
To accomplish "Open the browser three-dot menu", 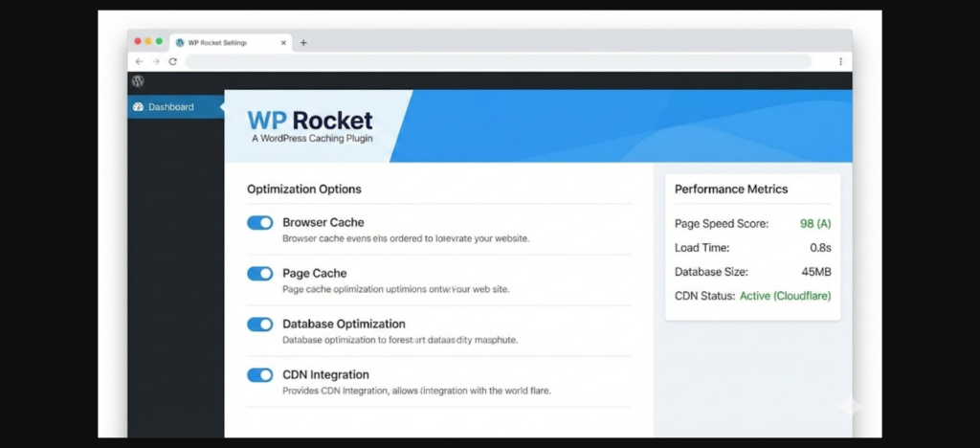I will pyautogui.click(x=840, y=61).
